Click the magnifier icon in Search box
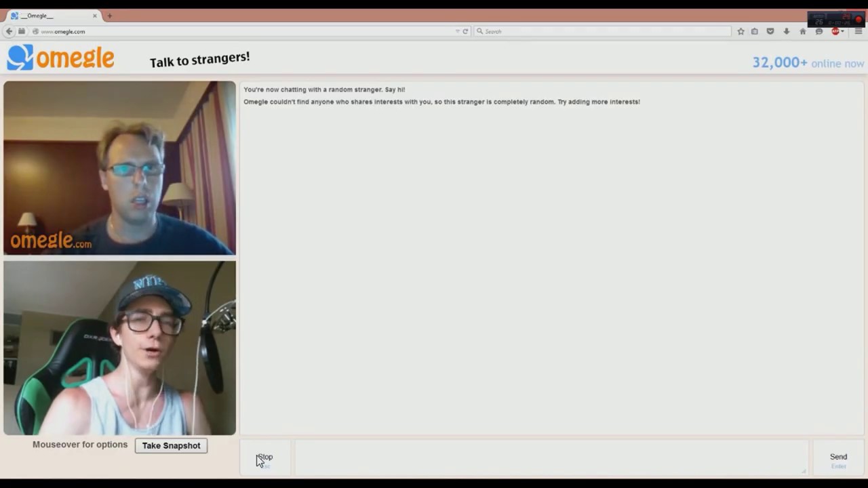The image size is (868, 488). click(x=480, y=31)
